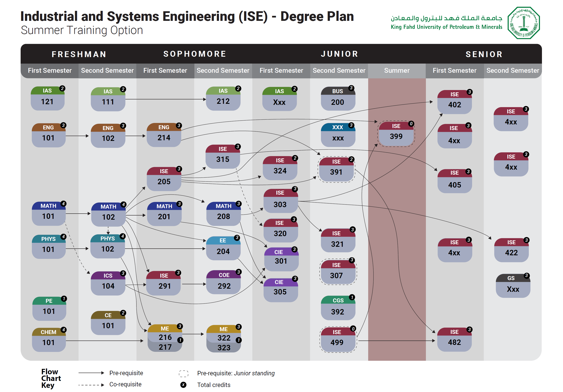Select the ISE 422 course box
Screen dimensions: 563x392
pyautogui.click(x=511, y=250)
